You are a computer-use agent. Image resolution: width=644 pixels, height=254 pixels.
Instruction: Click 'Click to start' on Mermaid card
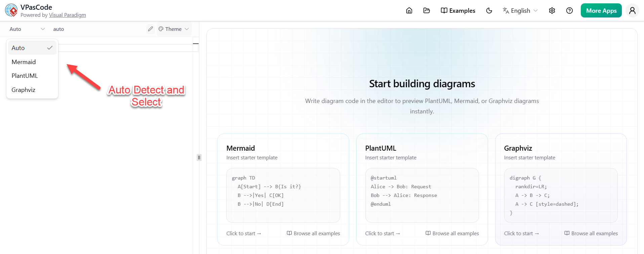tap(244, 234)
